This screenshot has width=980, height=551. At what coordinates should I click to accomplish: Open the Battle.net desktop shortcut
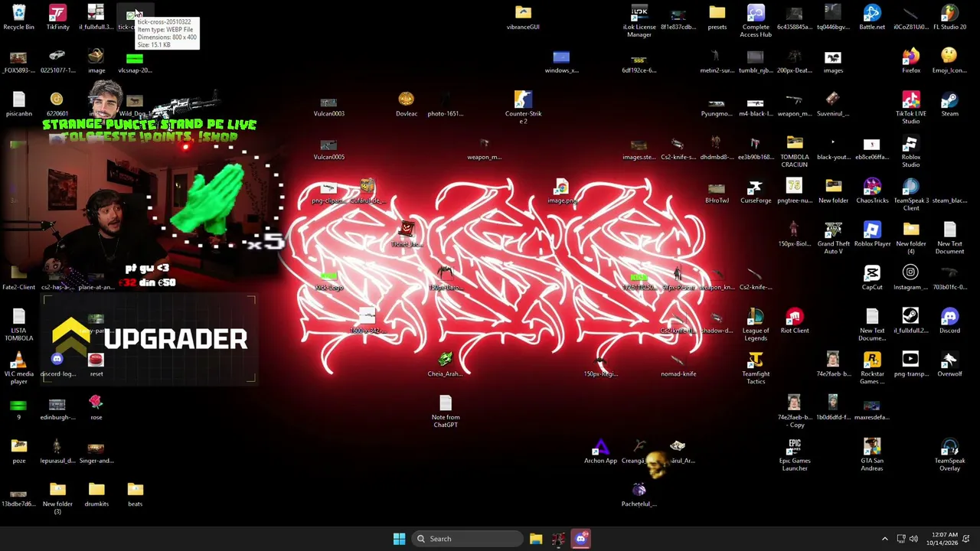pyautogui.click(x=872, y=18)
